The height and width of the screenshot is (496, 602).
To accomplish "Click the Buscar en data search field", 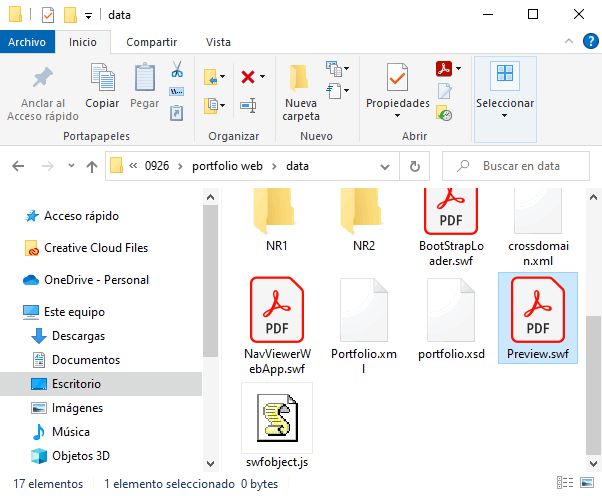I will click(x=516, y=166).
